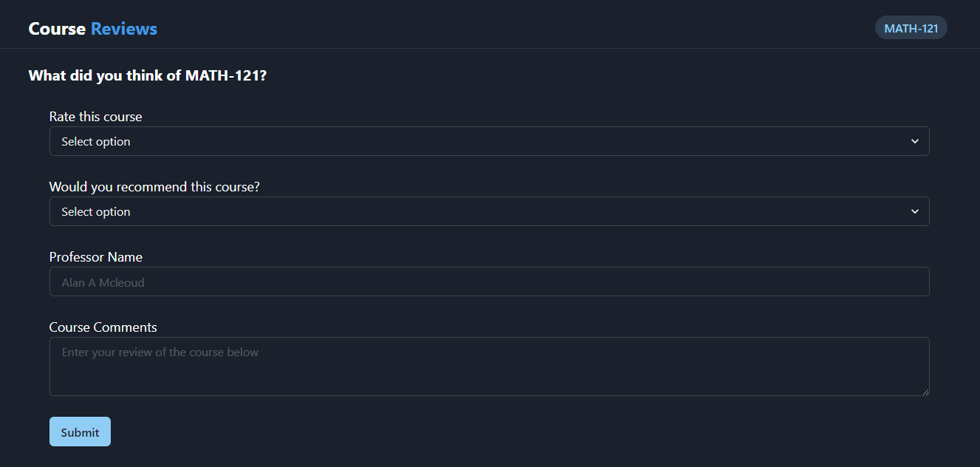Click the "Course Comments" field label
Viewport: 980px width, 467px height.
tap(103, 327)
